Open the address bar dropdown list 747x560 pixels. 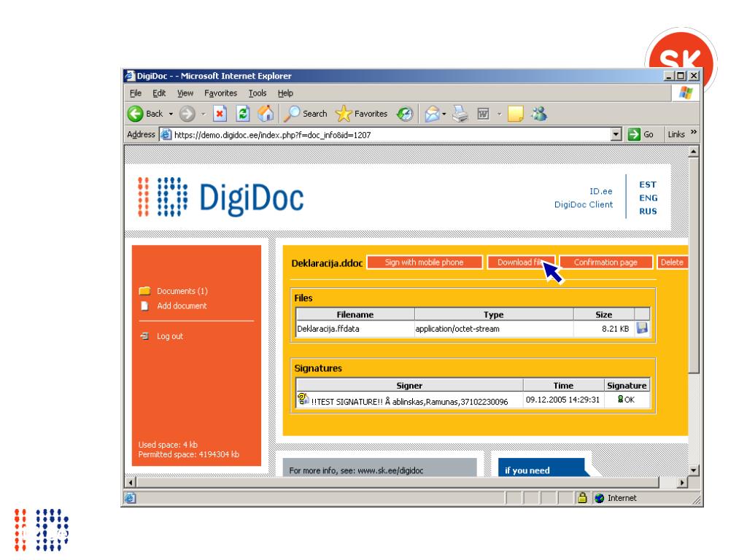[x=616, y=135]
